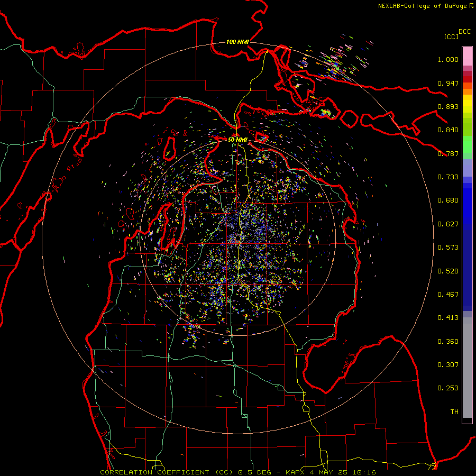Select the 0.573 scale value

coord(448,248)
